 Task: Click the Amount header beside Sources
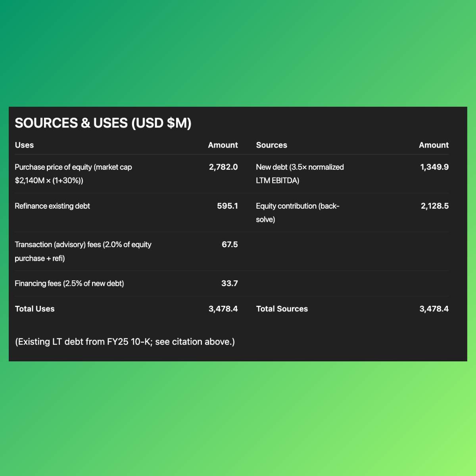pos(434,145)
